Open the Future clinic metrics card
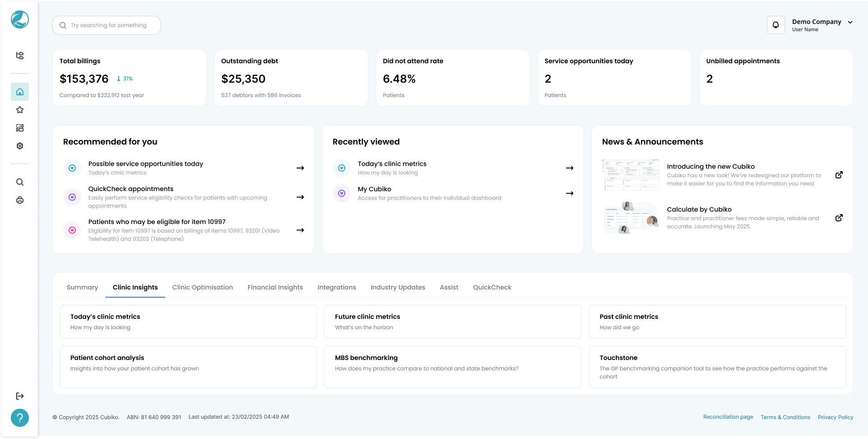The height and width of the screenshot is (439, 868). coord(453,322)
